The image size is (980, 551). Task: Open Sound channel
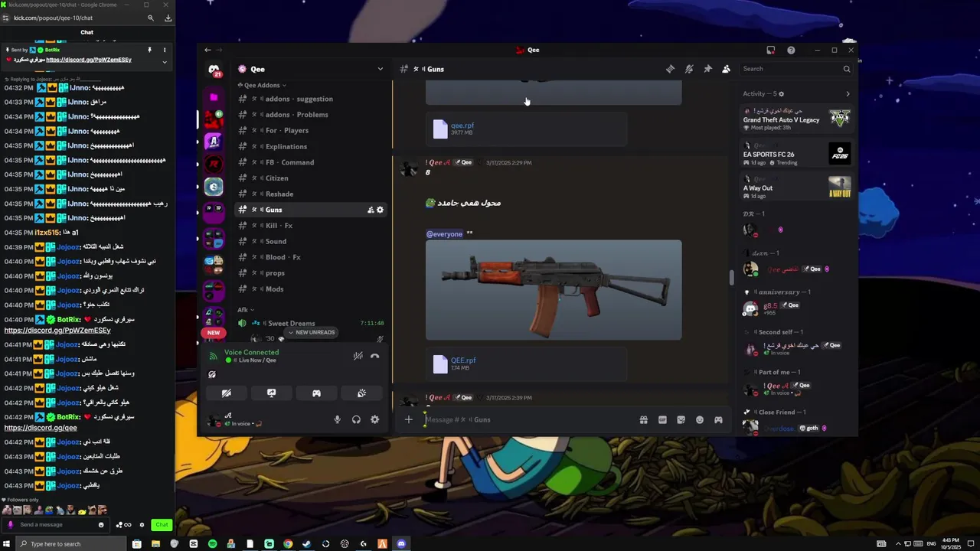[310, 241]
